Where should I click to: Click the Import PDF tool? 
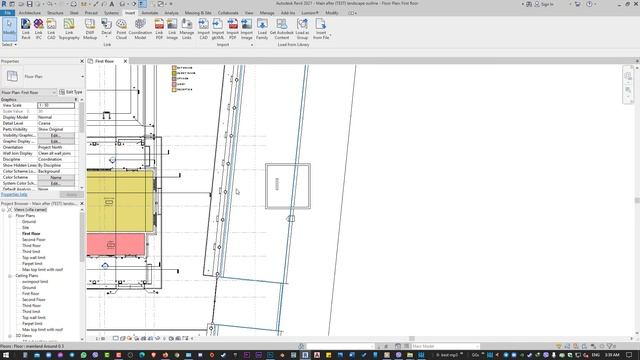tap(232, 29)
